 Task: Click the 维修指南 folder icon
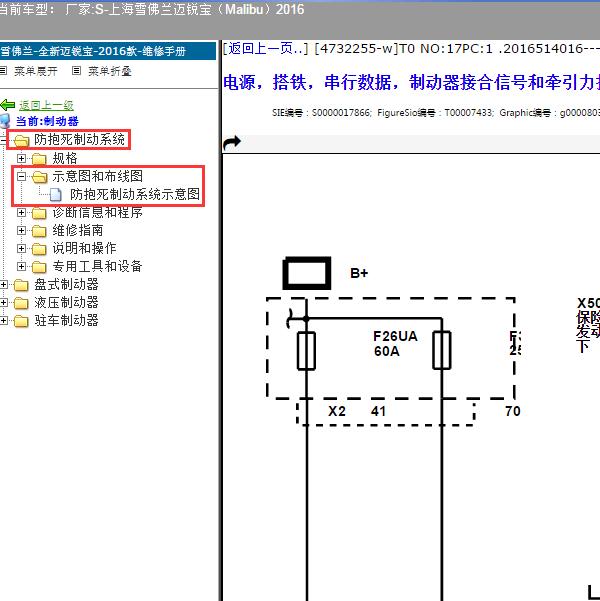click(39, 231)
